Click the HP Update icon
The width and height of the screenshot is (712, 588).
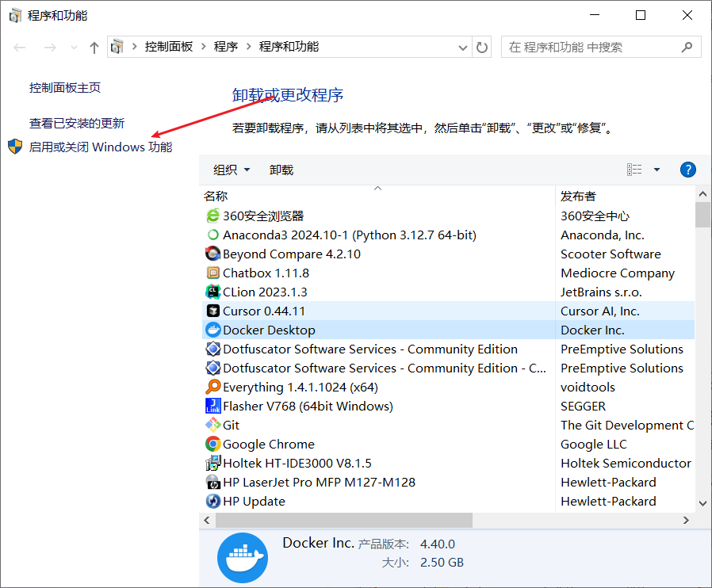click(212, 502)
